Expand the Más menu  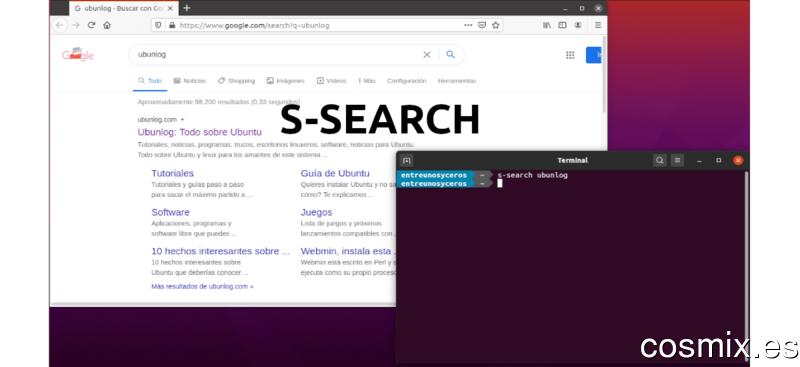pyautogui.click(x=367, y=81)
